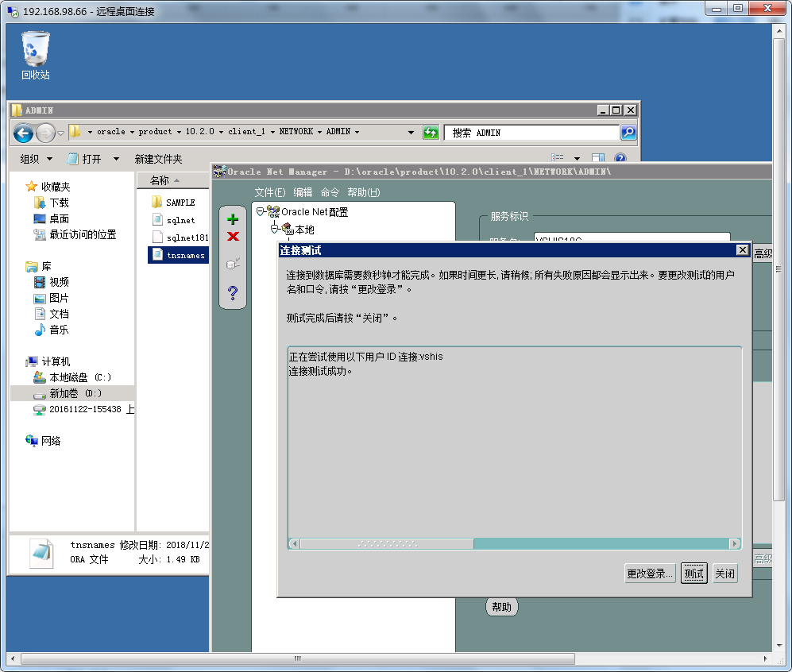Click the green plus create icon
792x672 pixels.
click(x=233, y=219)
